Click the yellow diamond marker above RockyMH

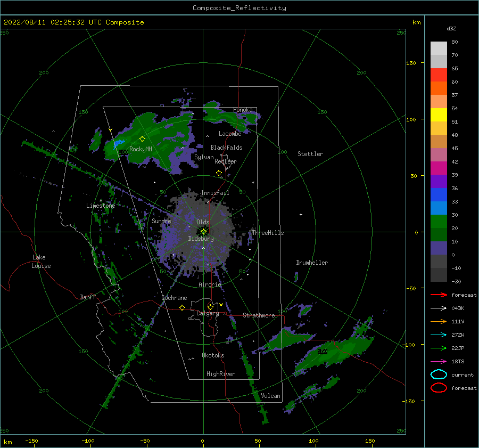[x=142, y=139]
